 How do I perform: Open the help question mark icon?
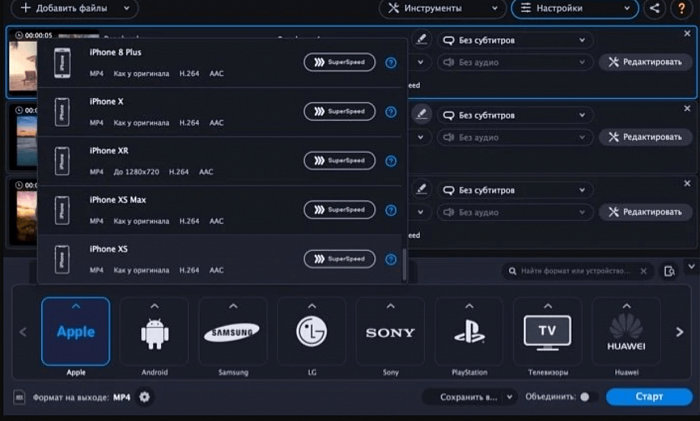(681, 8)
